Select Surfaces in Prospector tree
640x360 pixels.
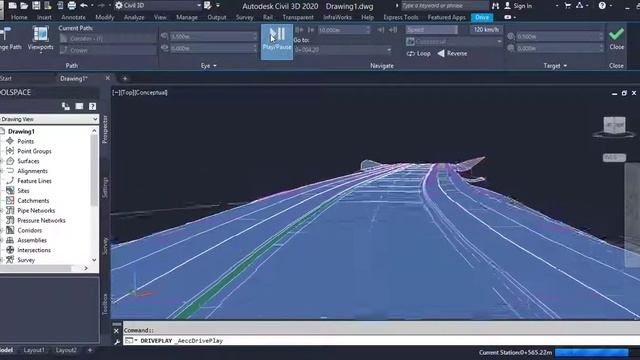click(x=28, y=161)
